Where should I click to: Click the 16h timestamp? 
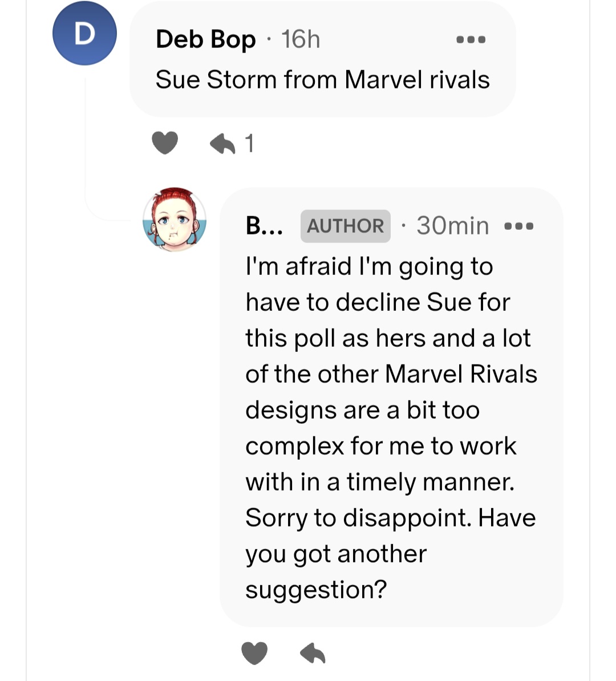coord(301,40)
